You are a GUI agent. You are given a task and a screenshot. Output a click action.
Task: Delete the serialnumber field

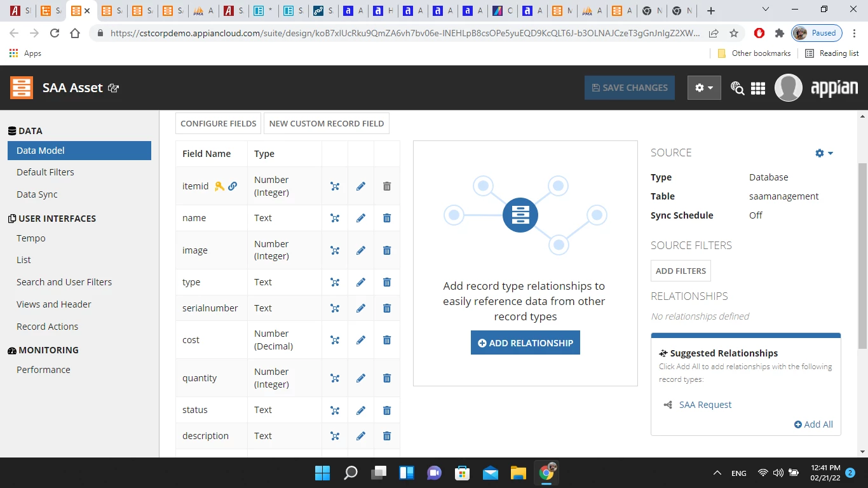pyautogui.click(x=387, y=308)
